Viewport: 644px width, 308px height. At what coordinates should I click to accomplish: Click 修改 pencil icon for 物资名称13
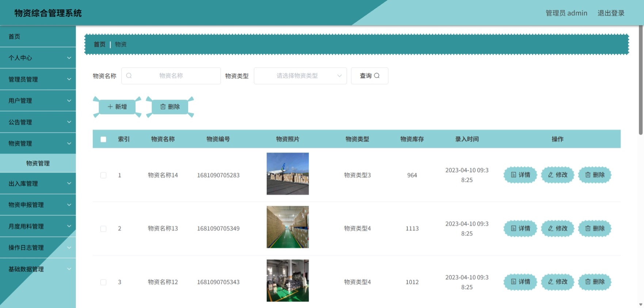point(550,228)
